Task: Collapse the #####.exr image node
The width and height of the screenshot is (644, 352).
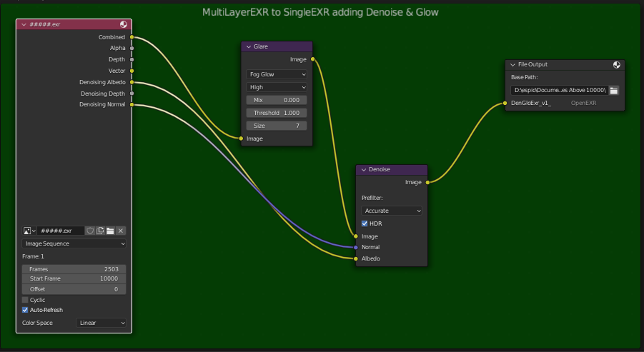Action: tap(24, 24)
